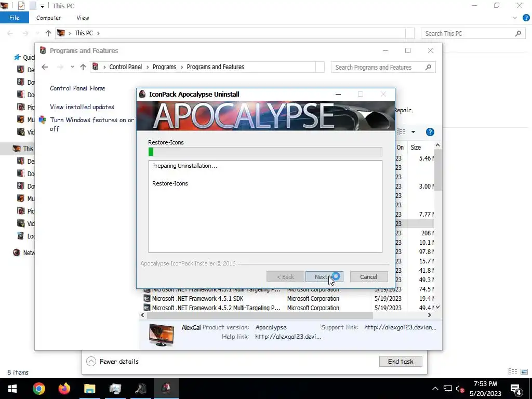Viewport: 532px width, 399px height.
Task: Open Quick Access Toolbar customize dropdown
Action: pos(42,6)
